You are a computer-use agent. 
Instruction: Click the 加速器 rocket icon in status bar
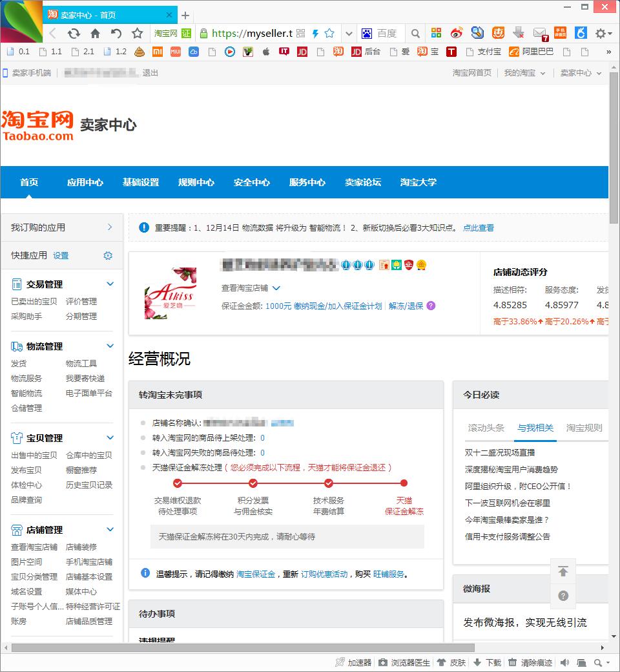tap(340, 662)
